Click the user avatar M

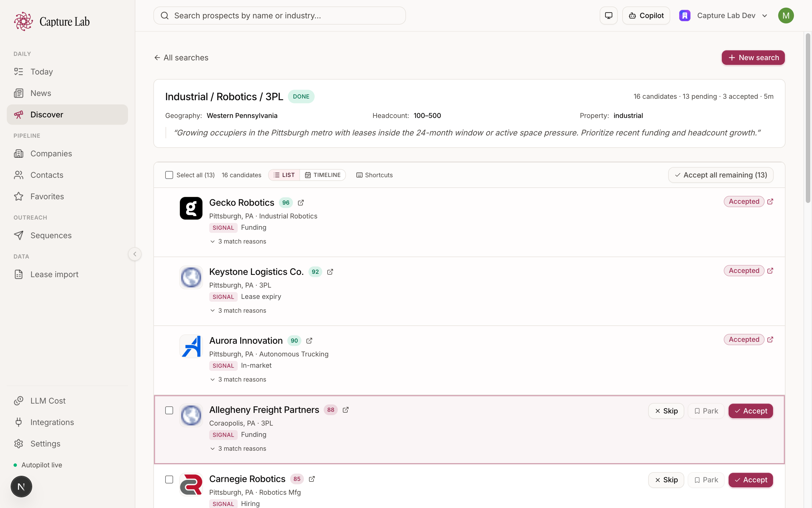click(786, 16)
